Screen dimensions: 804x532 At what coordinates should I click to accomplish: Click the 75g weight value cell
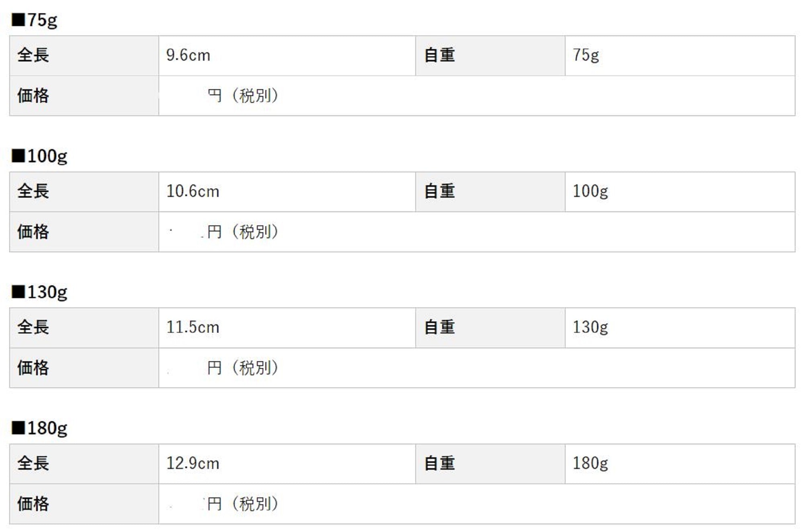(586, 55)
